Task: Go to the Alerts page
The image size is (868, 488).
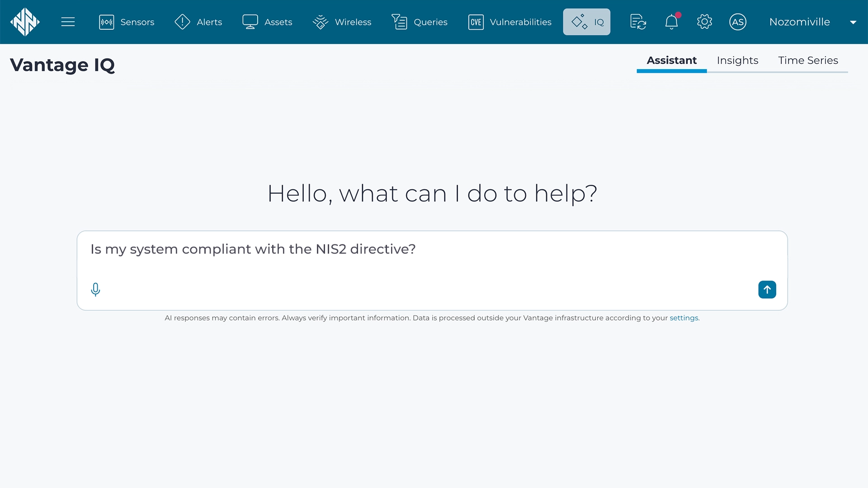Action: point(198,22)
